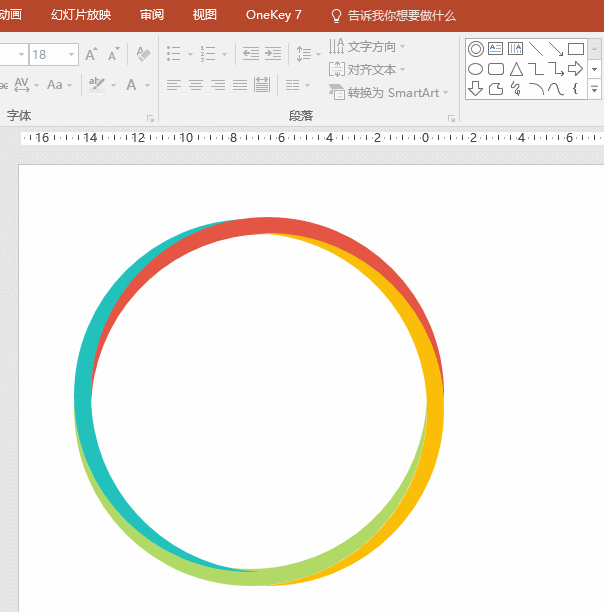
Task: Toggle justify text alignment
Action: (240, 85)
